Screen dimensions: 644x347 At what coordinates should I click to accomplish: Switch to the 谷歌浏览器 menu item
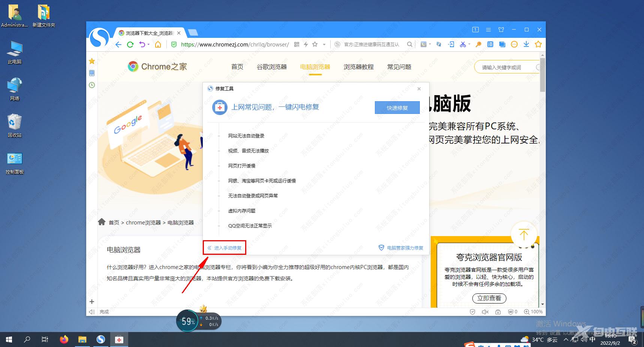click(271, 67)
